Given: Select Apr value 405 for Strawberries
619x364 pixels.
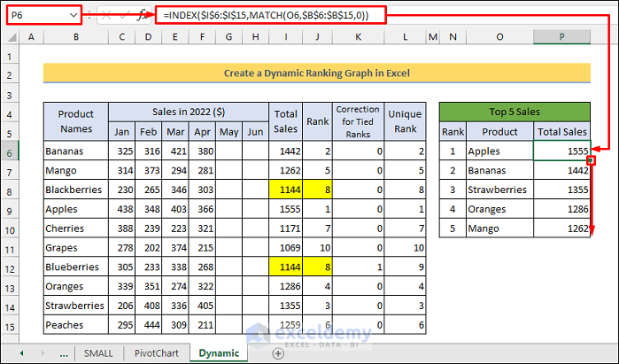Looking at the screenshot, I should (202, 306).
